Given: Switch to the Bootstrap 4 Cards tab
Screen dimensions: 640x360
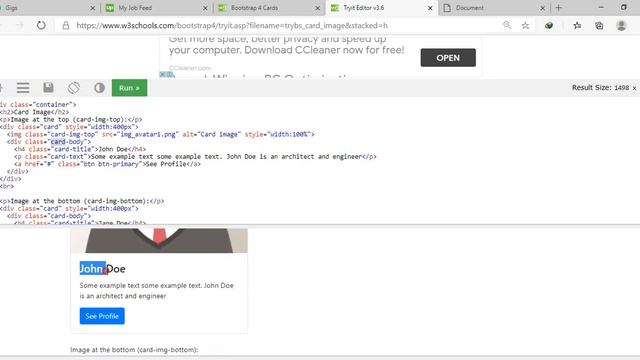Looking at the screenshot, I should pos(269,8).
